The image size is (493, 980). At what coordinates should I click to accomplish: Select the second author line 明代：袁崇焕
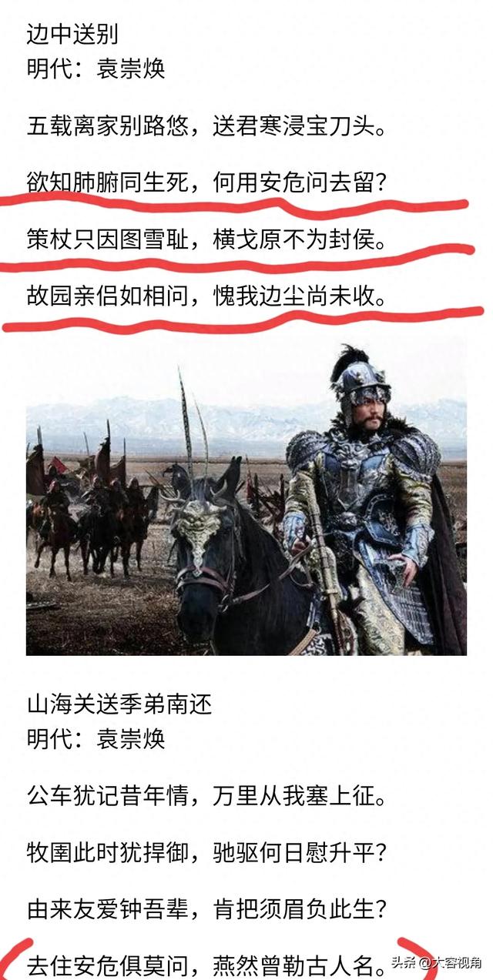pos(96,739)
